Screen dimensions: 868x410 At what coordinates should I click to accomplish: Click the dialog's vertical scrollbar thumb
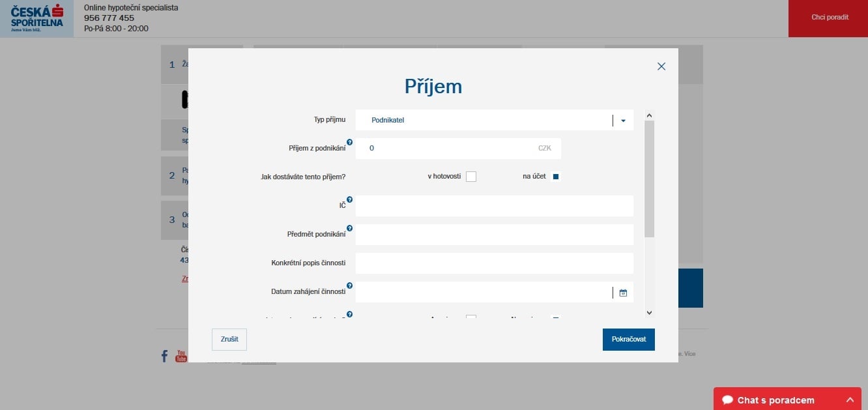pos(649,179)
